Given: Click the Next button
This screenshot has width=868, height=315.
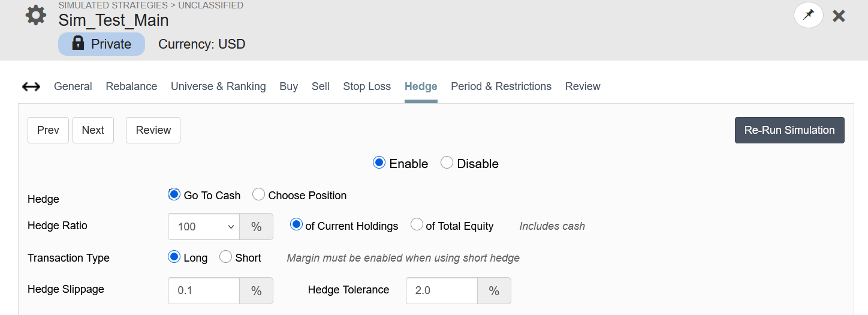Looking at the screenshot, I should pos(93,130).
